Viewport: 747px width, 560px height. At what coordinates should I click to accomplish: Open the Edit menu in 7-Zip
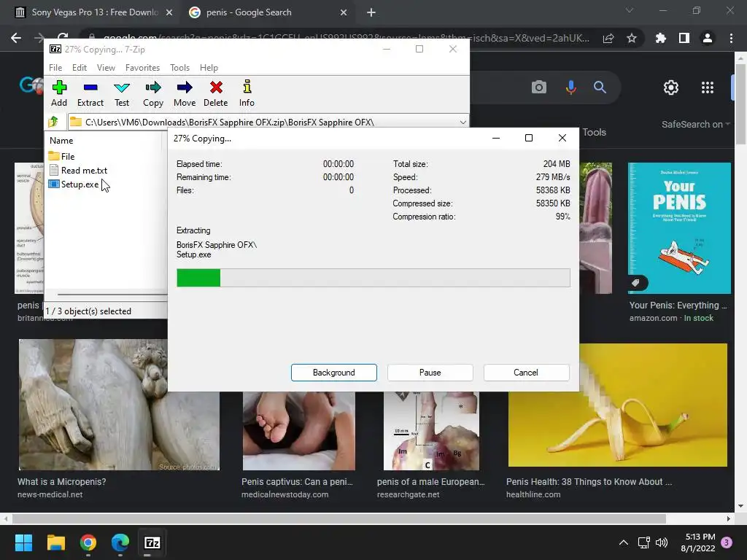coord(80,68)
